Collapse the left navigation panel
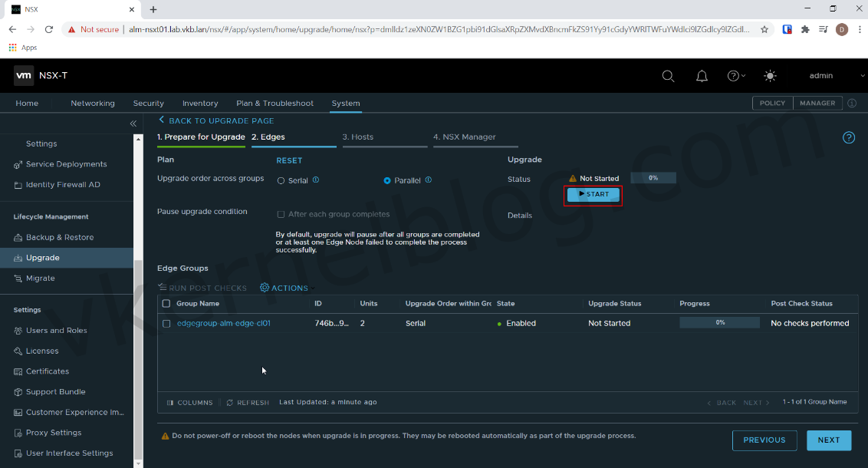The height and width of the screenshot is (468, 868). [133, 123]
